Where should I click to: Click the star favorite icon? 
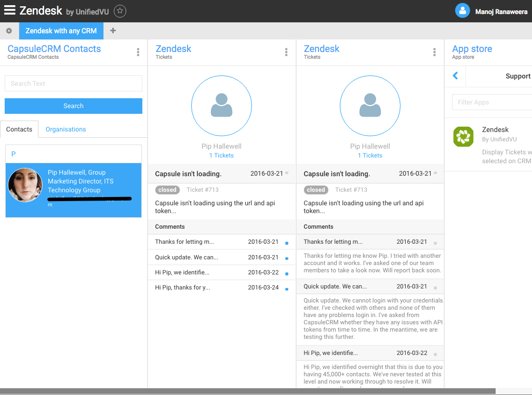tap(119, 11)
